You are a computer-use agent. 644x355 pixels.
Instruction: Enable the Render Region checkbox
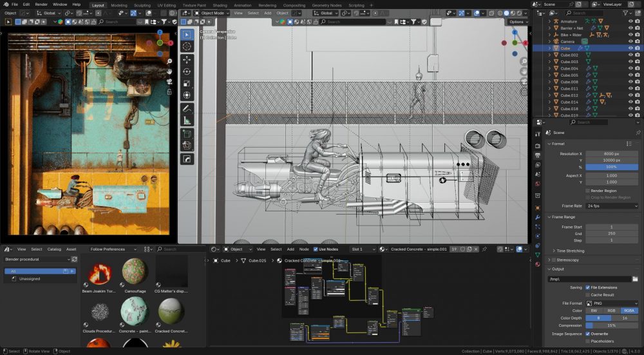point(588,191)
